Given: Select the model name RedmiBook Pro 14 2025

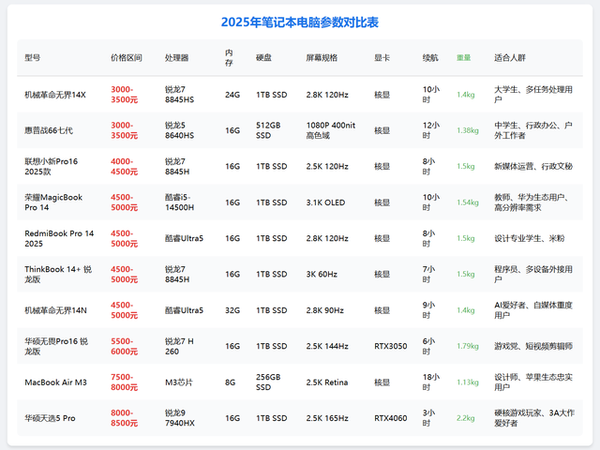Looking at the screenshot, I should pos(59,238).
